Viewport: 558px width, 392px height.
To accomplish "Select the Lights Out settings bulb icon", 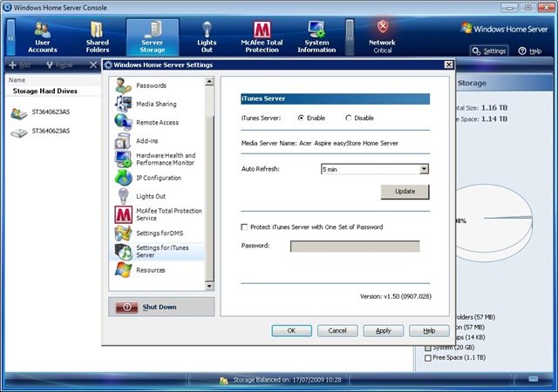I will 123,196.
